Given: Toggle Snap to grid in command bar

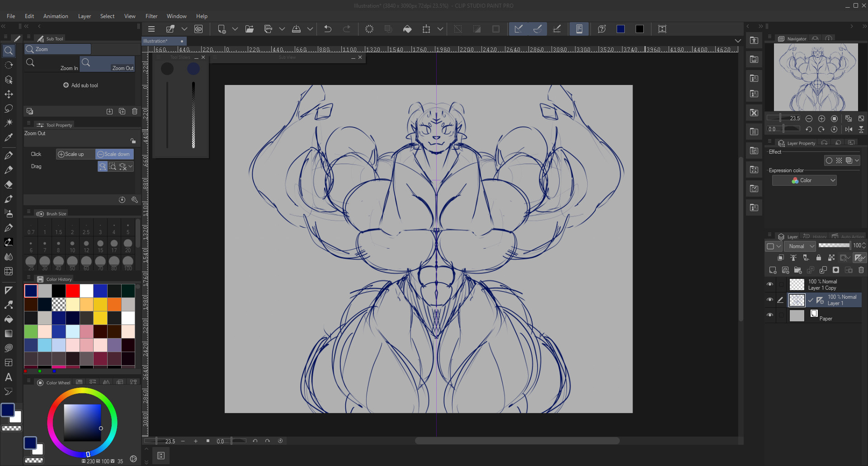Looking at the screenshot, I should [x=557, y=29].
